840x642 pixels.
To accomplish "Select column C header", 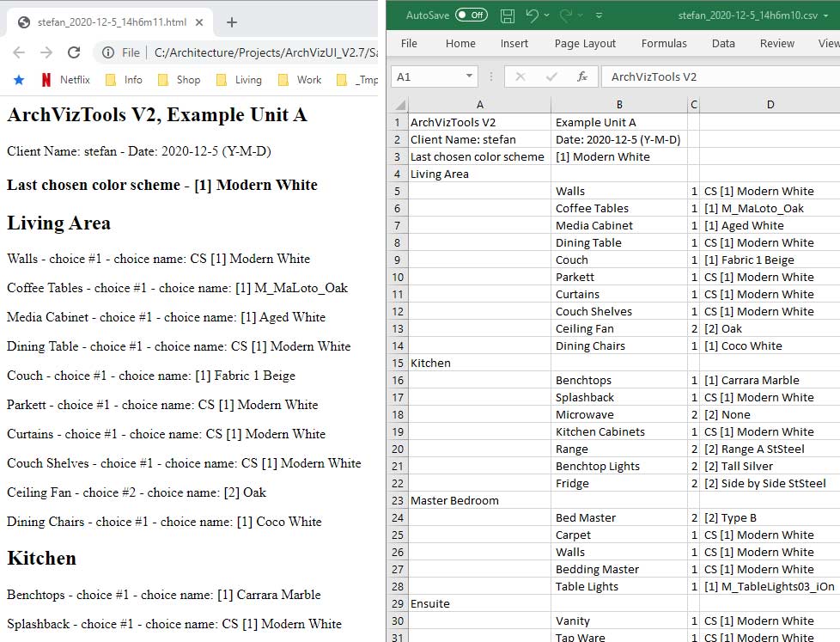I will (x=694, y=105).
